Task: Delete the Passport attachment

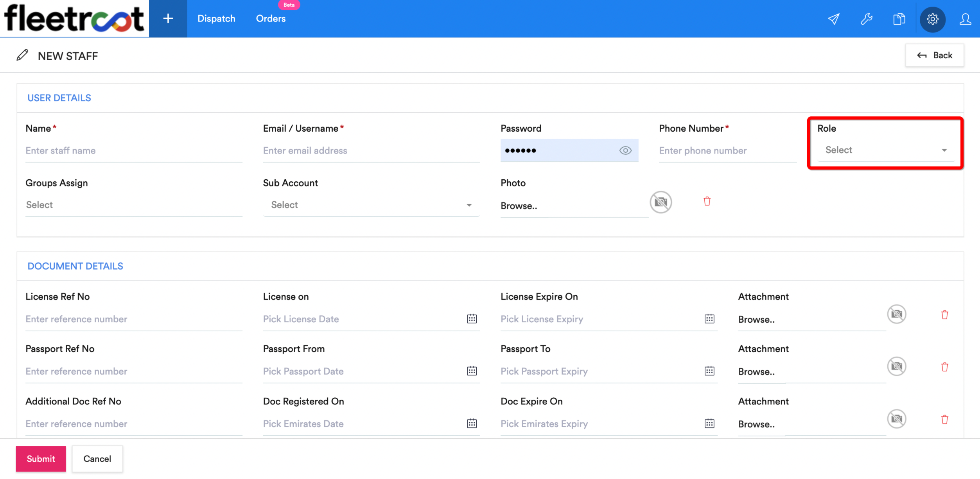Action: pos(944,367)
